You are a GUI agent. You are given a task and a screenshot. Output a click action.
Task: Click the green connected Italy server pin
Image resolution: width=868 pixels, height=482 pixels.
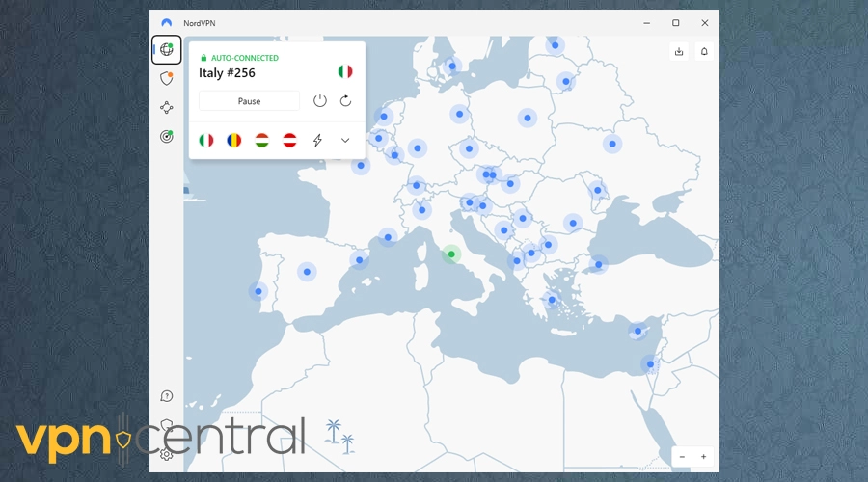tap(451, 254)
